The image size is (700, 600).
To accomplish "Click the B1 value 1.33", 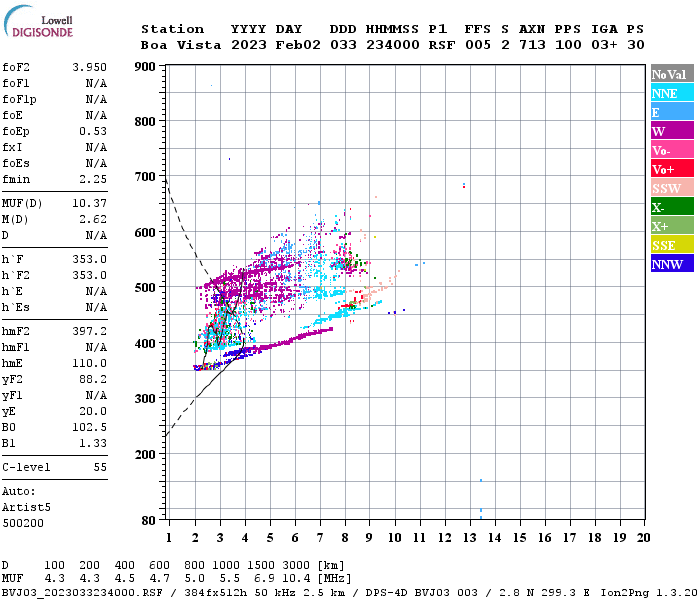I will tap(93, 443).
